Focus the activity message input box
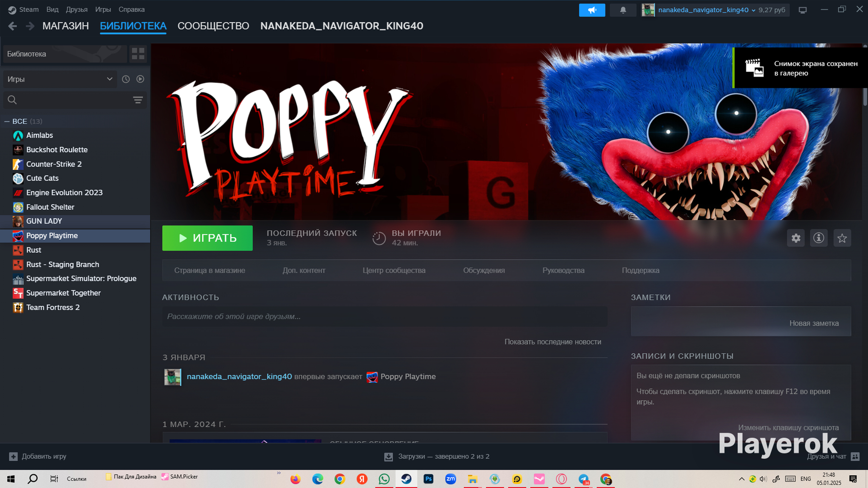 click(x=385, y=317)
